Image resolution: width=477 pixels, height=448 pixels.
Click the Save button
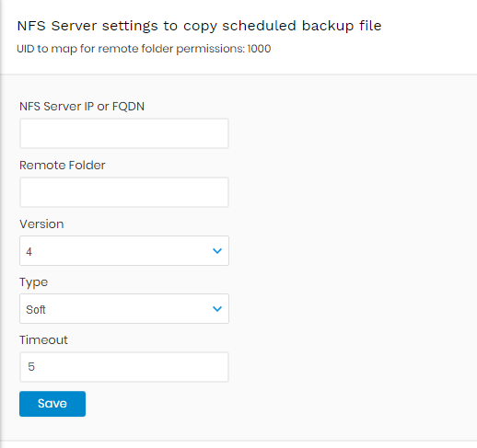pos(52,404)
